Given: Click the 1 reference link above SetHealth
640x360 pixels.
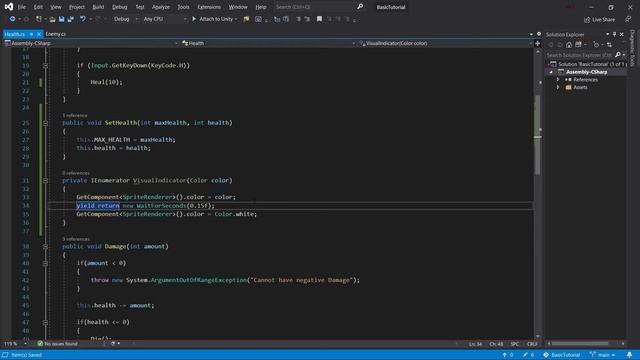Looking at the screenshot, I should point(75,116).
